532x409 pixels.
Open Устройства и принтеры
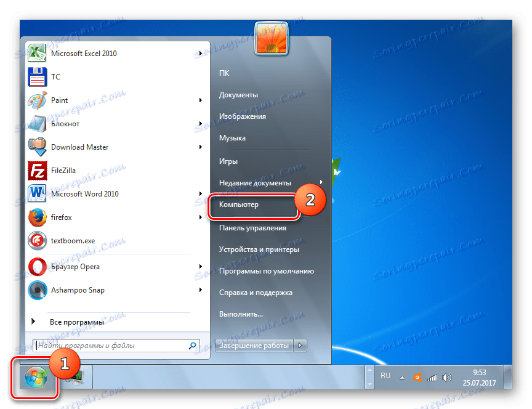(259, 249)
